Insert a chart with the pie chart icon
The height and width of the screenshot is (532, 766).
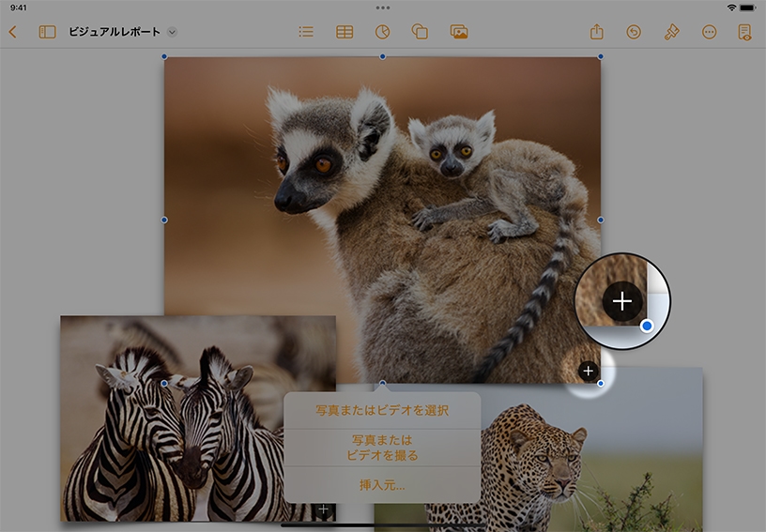[x=382, y=32]
